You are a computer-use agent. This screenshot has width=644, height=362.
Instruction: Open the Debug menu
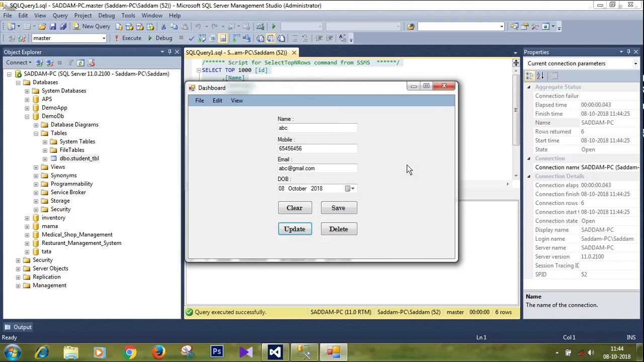pos(106,16)
